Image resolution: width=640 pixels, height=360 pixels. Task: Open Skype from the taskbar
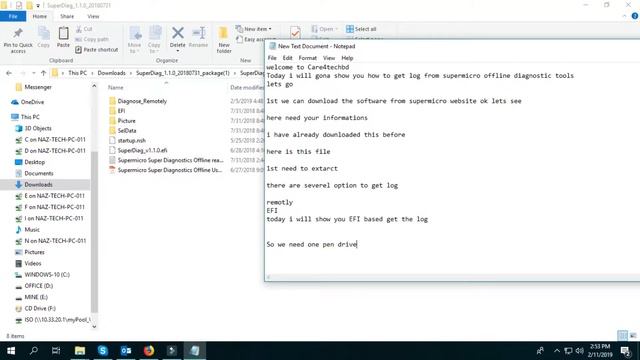(x=102, y=351)
